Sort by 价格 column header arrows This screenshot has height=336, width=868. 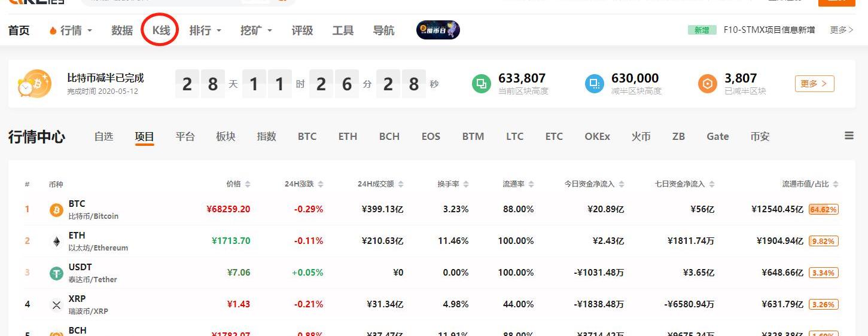coord(248,184)
